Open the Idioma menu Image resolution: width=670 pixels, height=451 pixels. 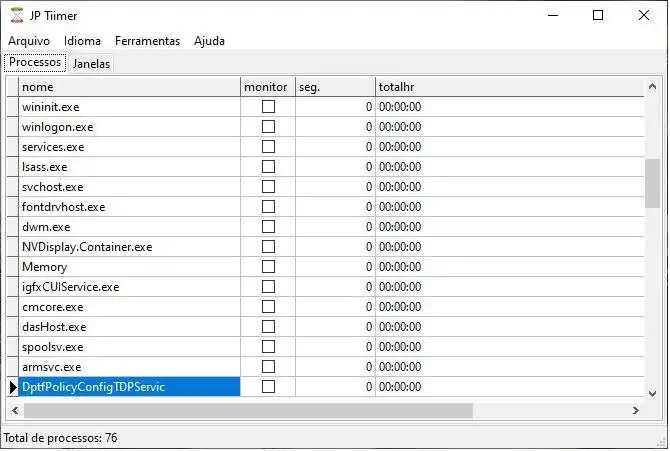tap(82, 41)
